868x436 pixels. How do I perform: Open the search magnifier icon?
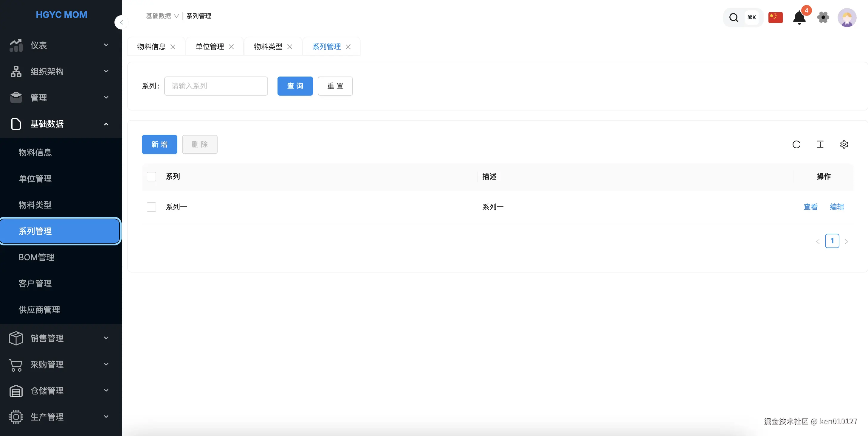coord(734,18)
